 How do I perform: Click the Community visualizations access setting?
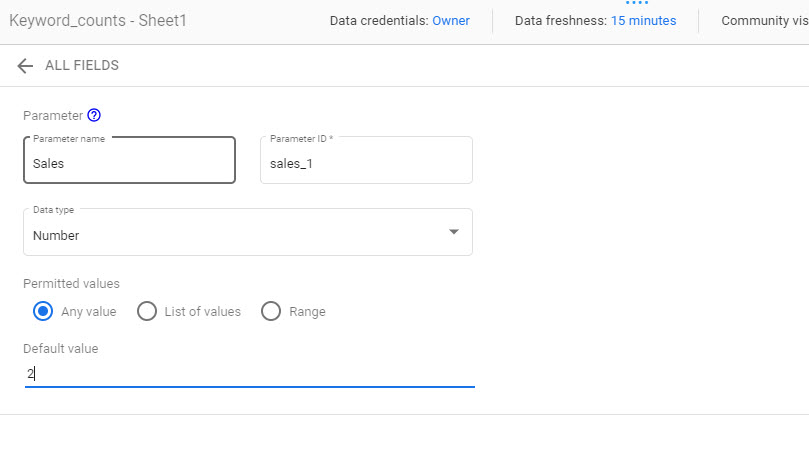[x=765, y=21]
